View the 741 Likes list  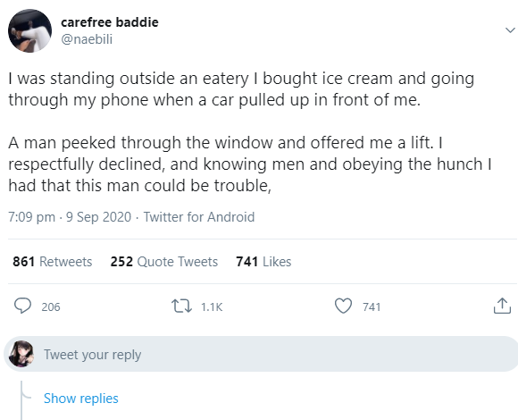coord(263,262)
